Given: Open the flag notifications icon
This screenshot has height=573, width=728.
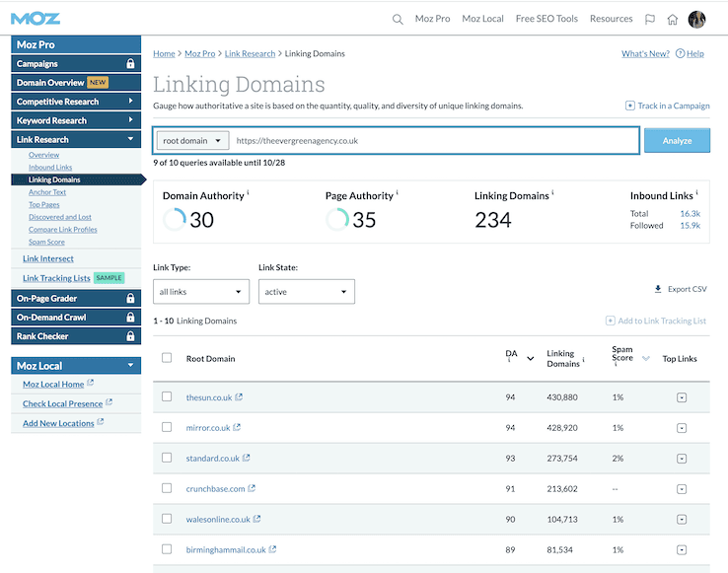Looking at the screenshot, I should pyautogui.click(x=649, y=19).
